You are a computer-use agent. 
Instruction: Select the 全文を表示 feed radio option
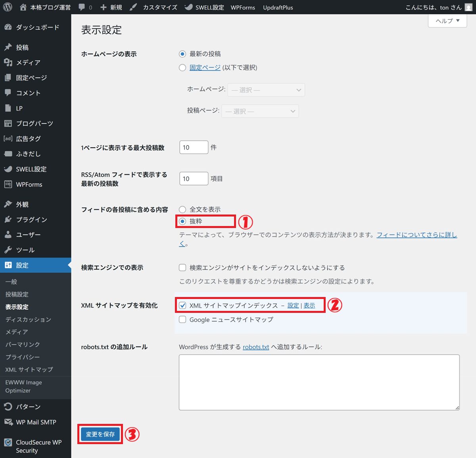[x=182, y=209]
